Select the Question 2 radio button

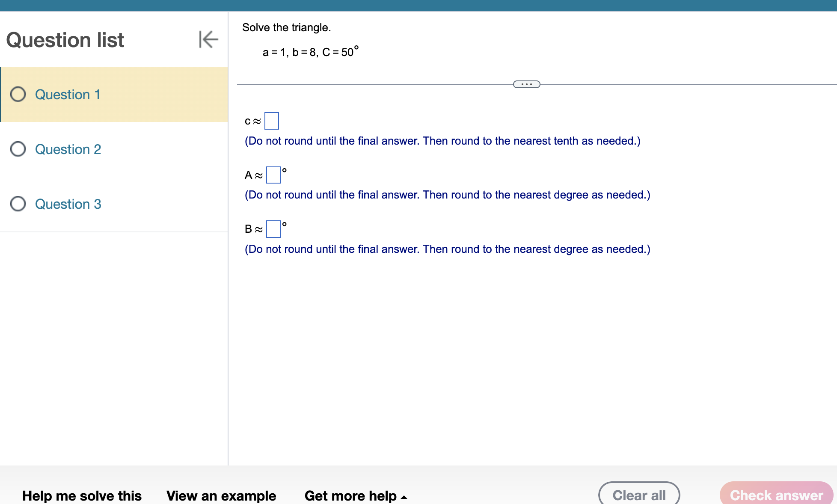[18, 149]
